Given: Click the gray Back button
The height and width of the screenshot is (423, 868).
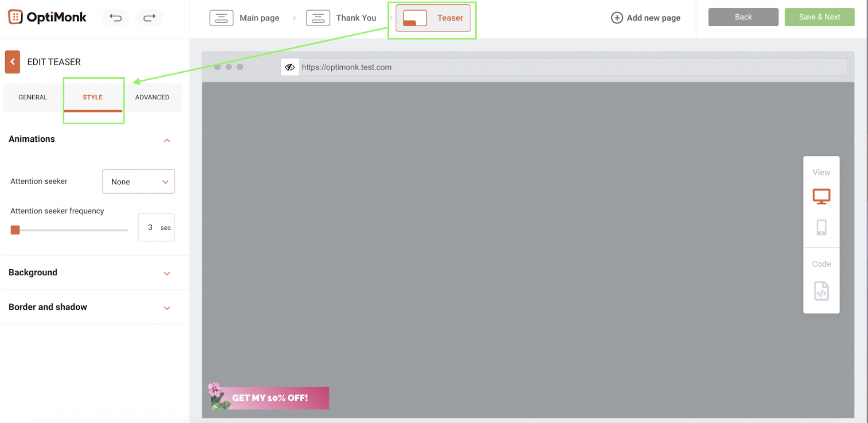Looking at the screenshot, I should coord(743,17).
